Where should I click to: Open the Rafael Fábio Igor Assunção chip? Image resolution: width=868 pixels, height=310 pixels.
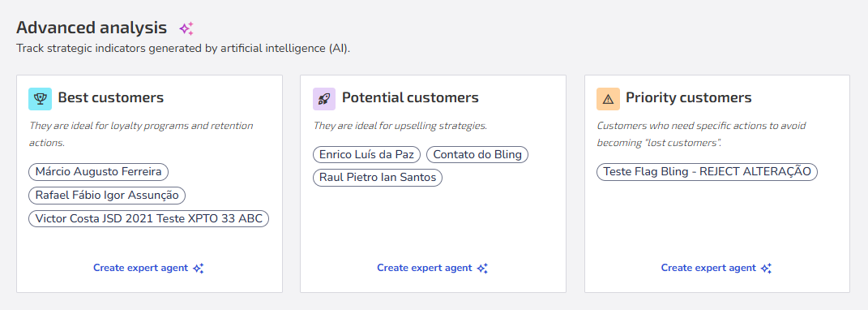point(108,196)
